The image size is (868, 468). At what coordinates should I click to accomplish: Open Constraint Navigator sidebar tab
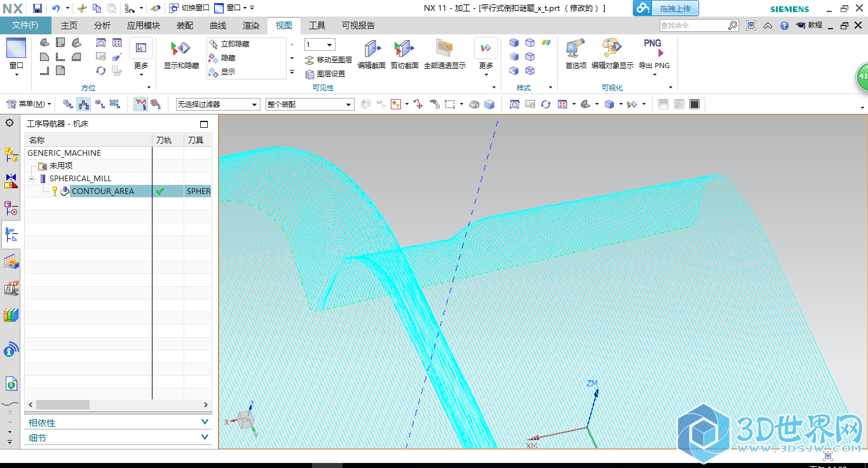[x=11, y=181]
